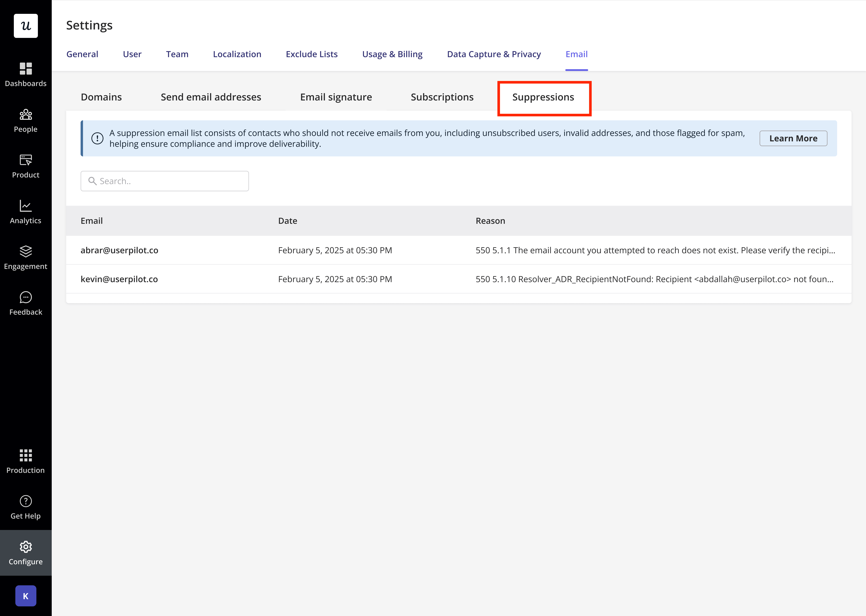Open the K user avatar

[x=26, y=596]
